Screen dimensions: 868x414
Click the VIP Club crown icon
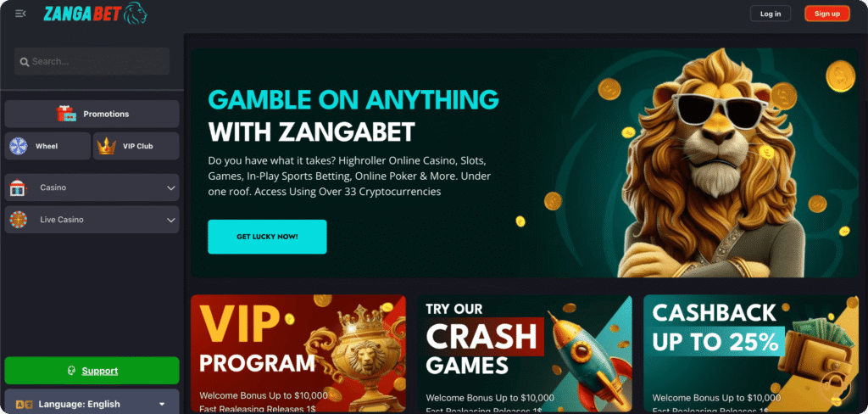(106, 146)
